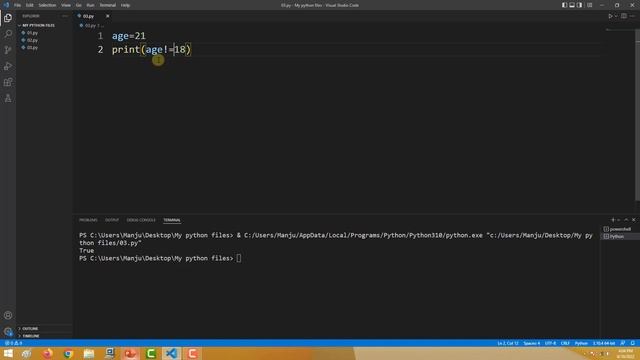The width and height of the screenshot is (640, 360).
Task: Open the Run and Debug view
Action: coord(8,66)
